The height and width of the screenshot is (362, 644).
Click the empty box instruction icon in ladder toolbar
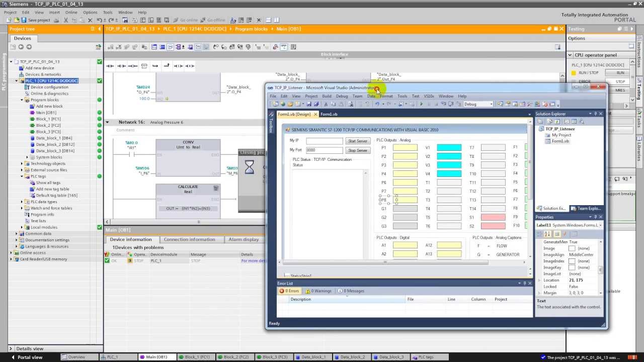tap(144, 66)
